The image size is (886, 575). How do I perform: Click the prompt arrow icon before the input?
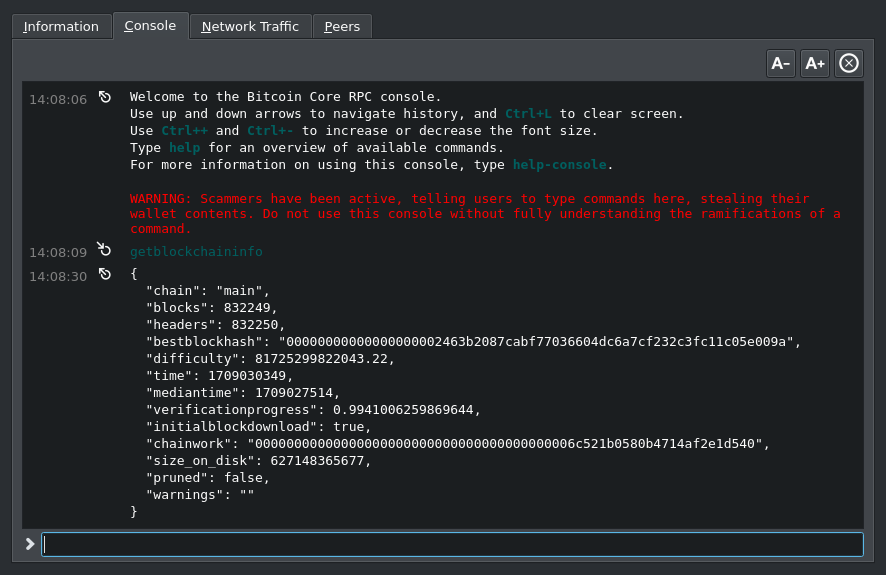click(30, 544)
